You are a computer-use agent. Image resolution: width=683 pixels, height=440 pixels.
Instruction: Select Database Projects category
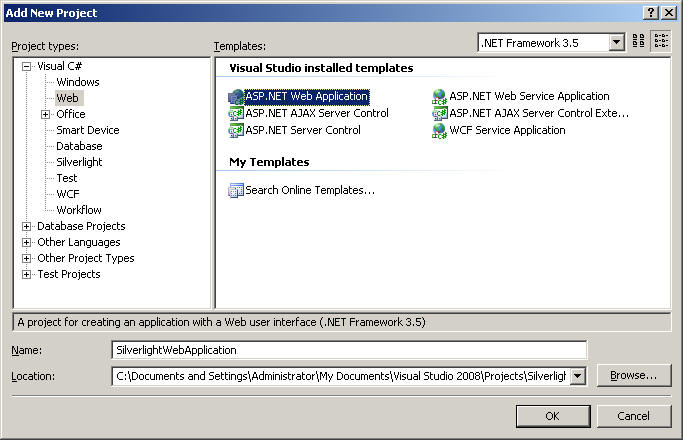[81, 226]
